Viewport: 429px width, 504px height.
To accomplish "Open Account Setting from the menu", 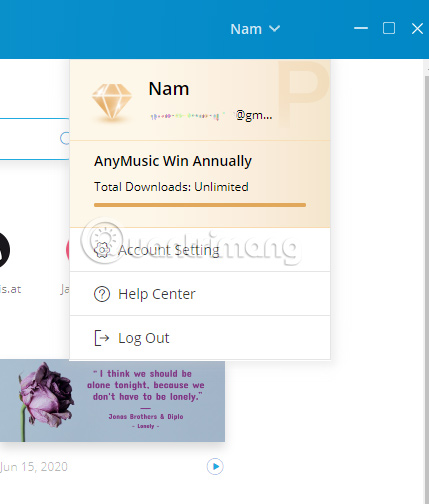I will (x=200, y=250).
